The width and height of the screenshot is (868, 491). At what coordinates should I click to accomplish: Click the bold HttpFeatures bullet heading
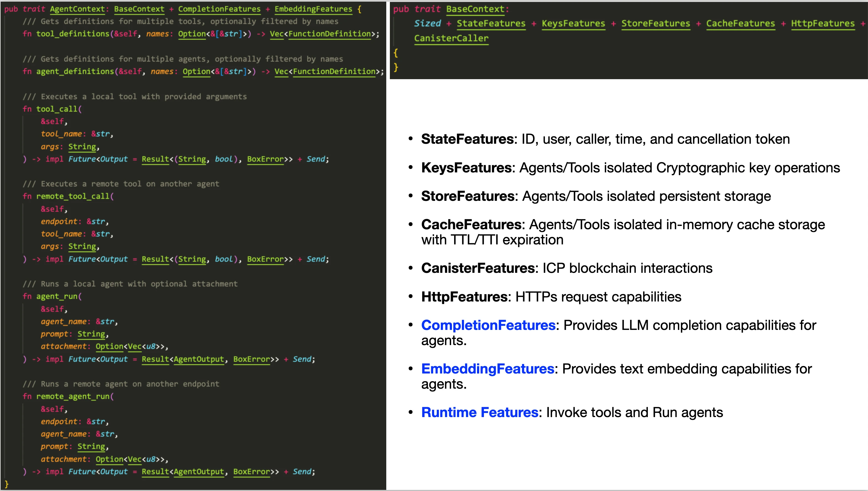click(464, 297)
